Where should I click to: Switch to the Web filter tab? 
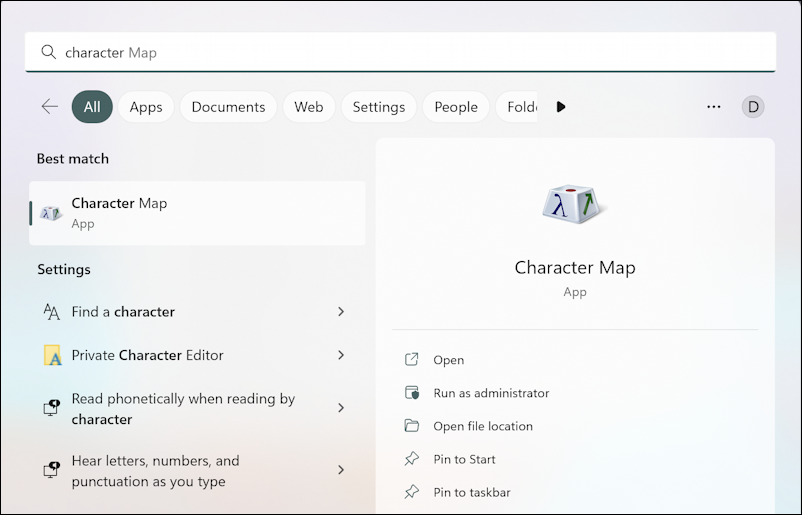(x=308, y=107)
